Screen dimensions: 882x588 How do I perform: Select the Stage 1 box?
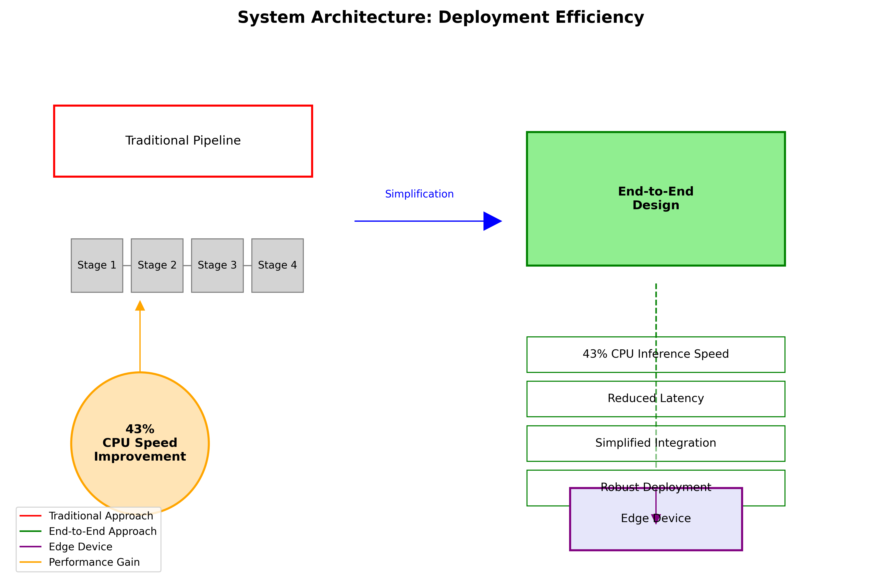coord(97,266)
